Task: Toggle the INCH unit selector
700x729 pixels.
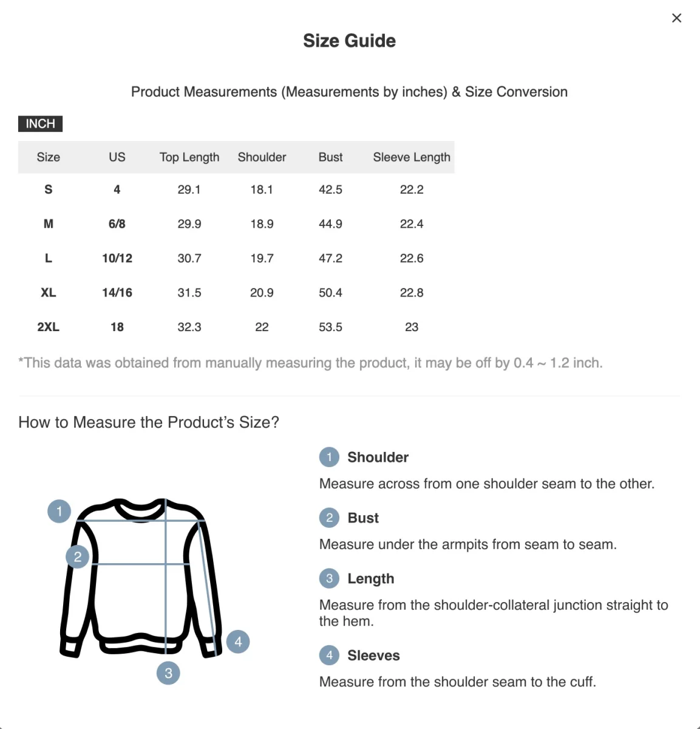Action: click(40, 123)
